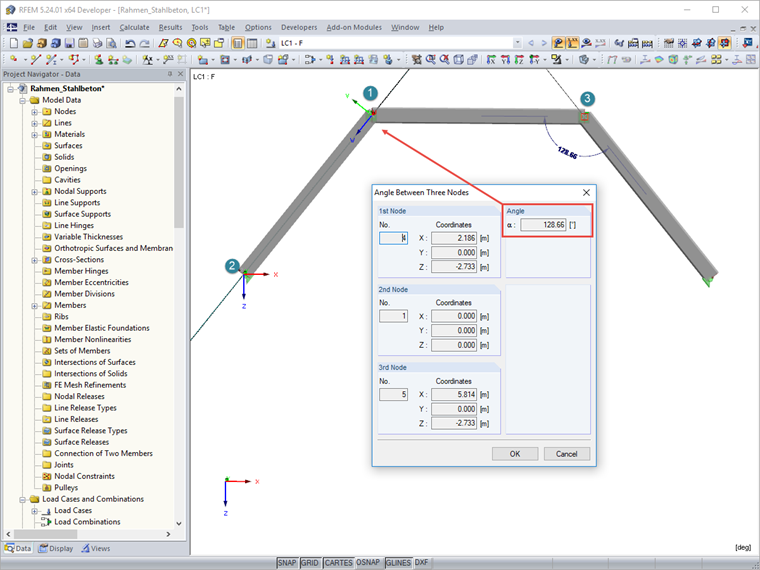The width and height of the screenshot is (760, 570).
Task: Click the Print icon in the toolbar
Action: [x=97, y=43]
